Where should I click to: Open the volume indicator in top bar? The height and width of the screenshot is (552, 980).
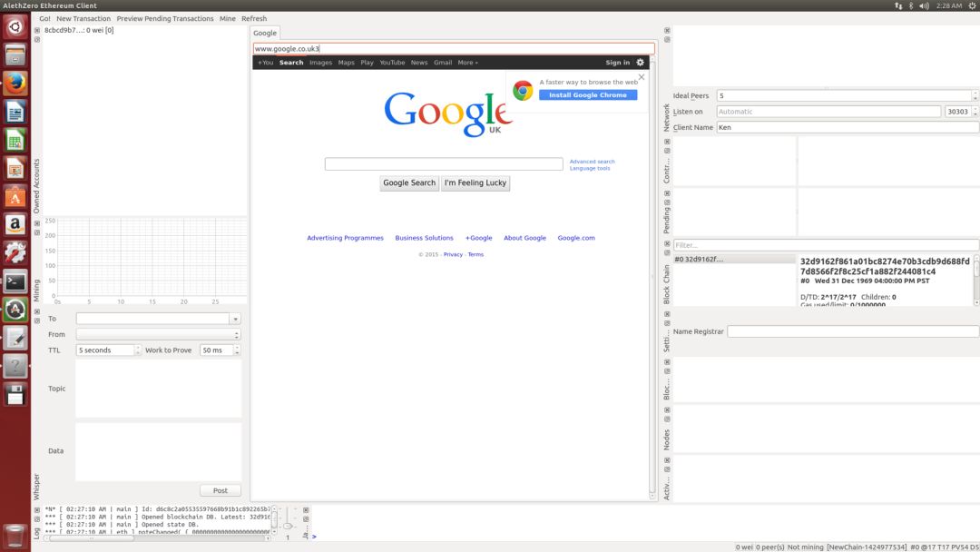[x=924, y=5]
